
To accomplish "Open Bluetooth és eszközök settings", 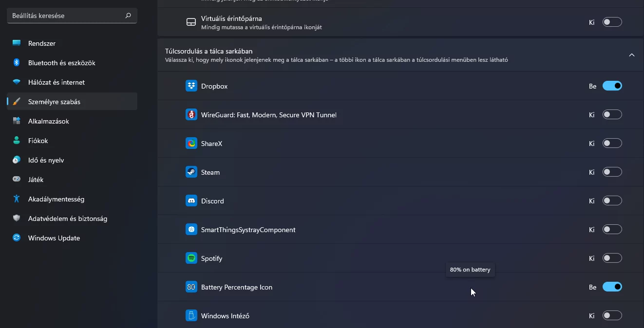I will point(72,63).
